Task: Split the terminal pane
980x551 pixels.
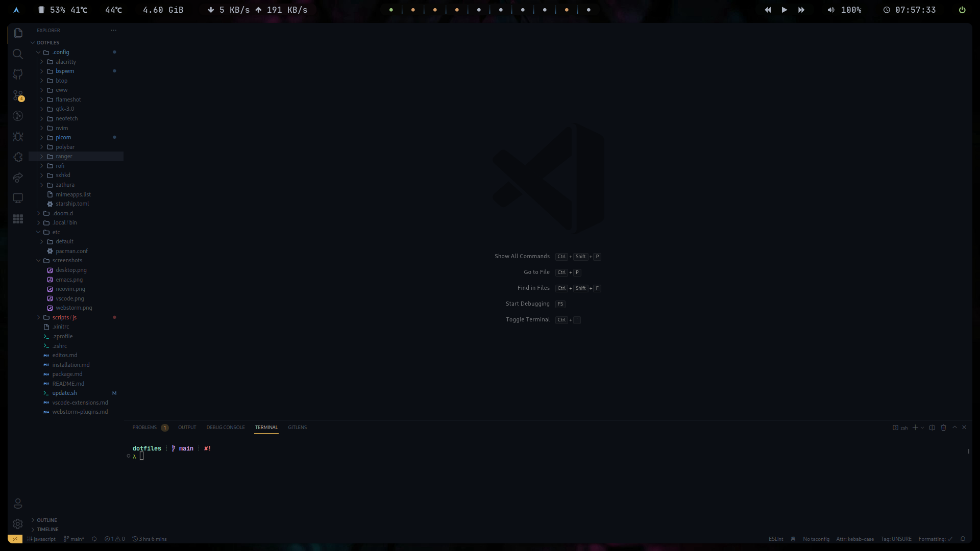Action: pos(932,428)
